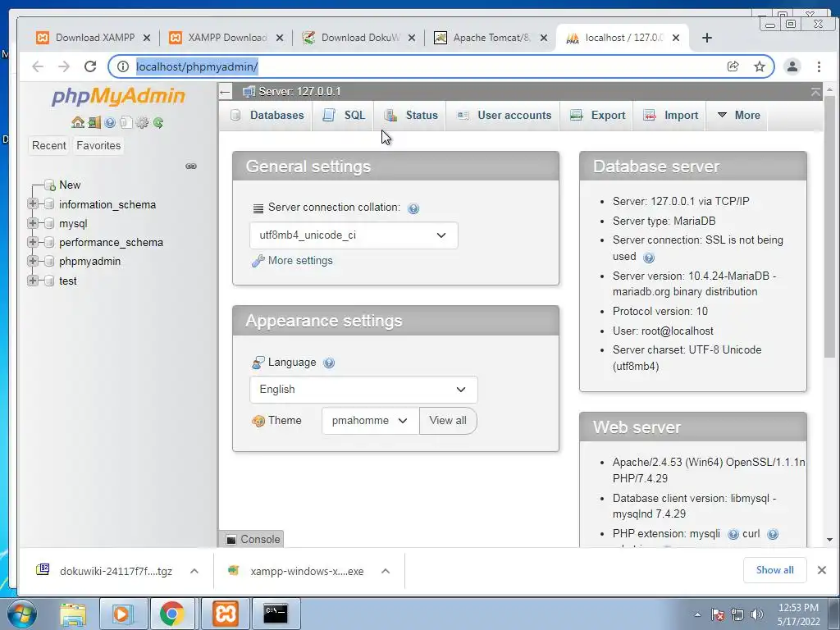Click Show all downloads button
This screenshot has height=630, width=840.
pos(774,570)
